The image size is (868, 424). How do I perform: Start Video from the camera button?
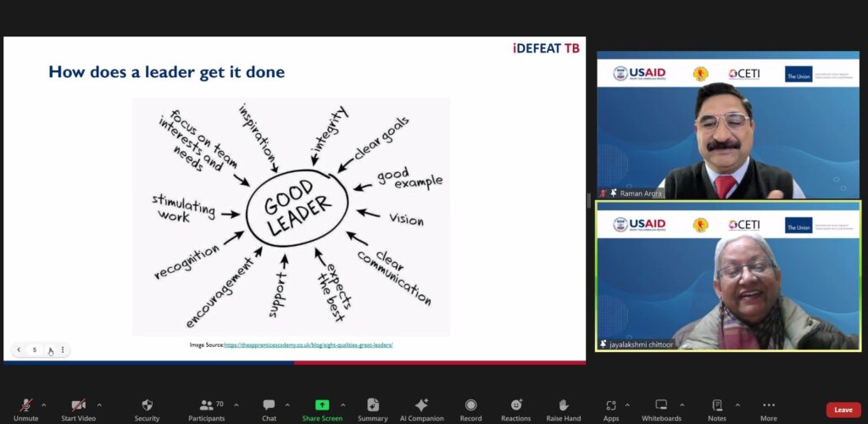(x=78, y=406)
